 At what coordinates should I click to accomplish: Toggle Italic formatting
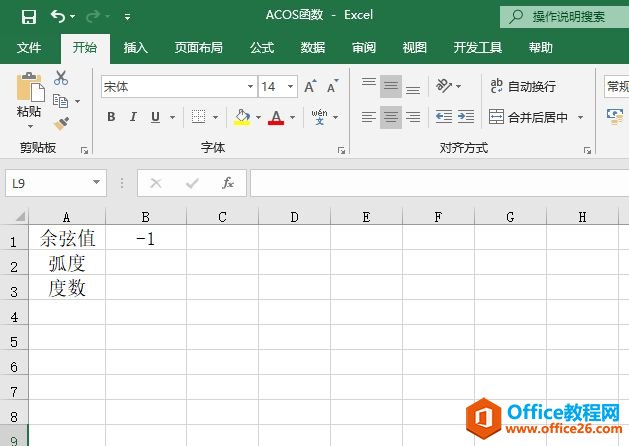pos(133,117)
